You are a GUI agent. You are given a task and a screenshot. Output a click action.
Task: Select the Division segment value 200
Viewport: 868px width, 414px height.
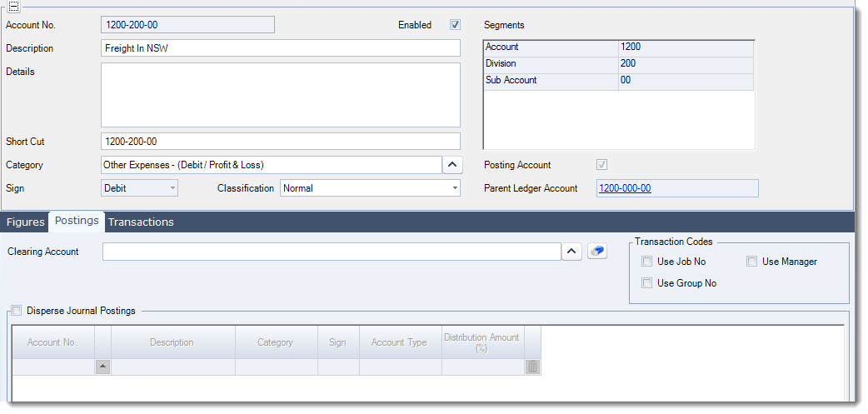tap(686, 64)
